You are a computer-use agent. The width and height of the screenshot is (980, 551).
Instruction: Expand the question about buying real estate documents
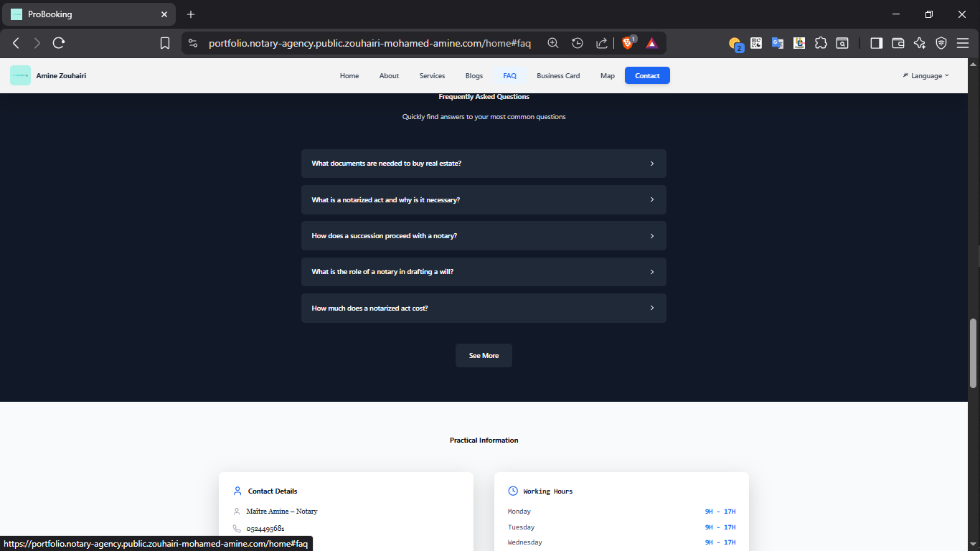coord(484,164)
